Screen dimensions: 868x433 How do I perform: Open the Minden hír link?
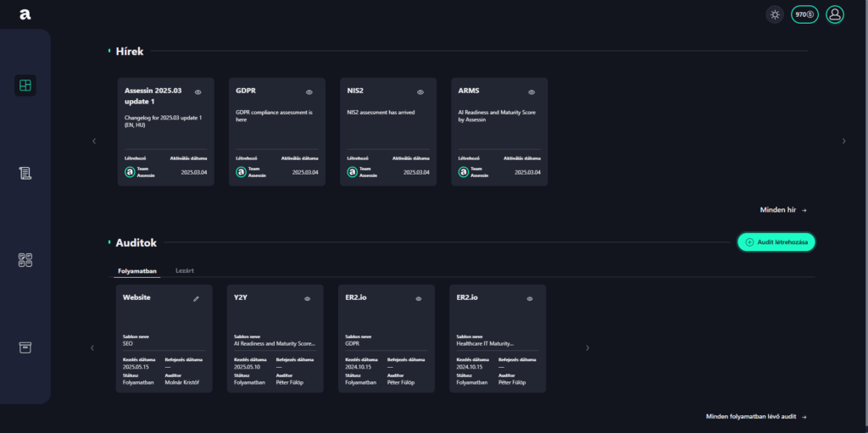pos(783,209)
